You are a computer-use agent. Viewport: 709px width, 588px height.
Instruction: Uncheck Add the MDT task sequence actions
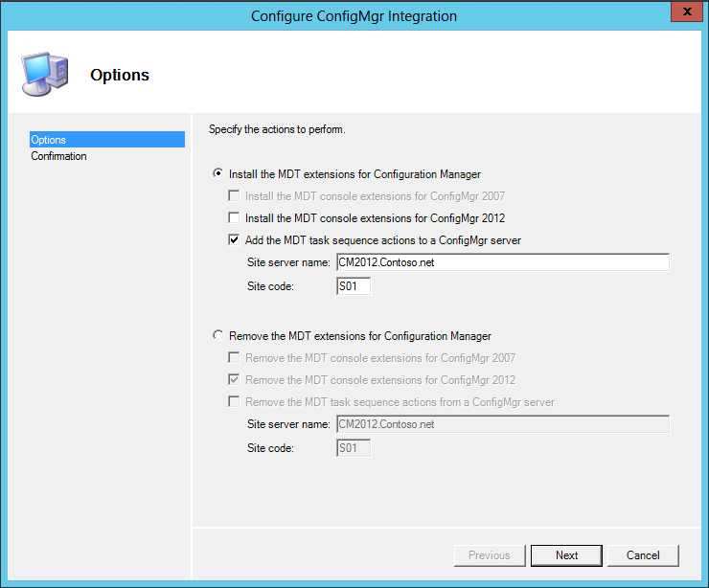(234, 240)
